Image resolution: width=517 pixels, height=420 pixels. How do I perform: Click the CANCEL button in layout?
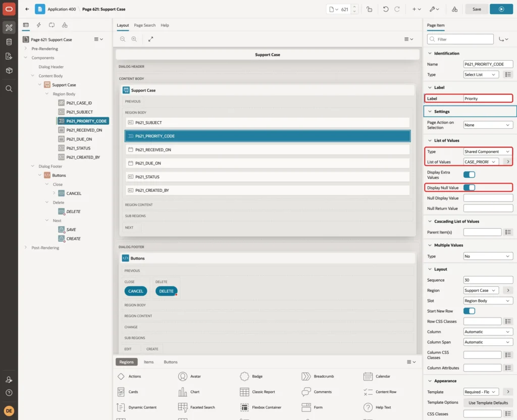[135, 291]
